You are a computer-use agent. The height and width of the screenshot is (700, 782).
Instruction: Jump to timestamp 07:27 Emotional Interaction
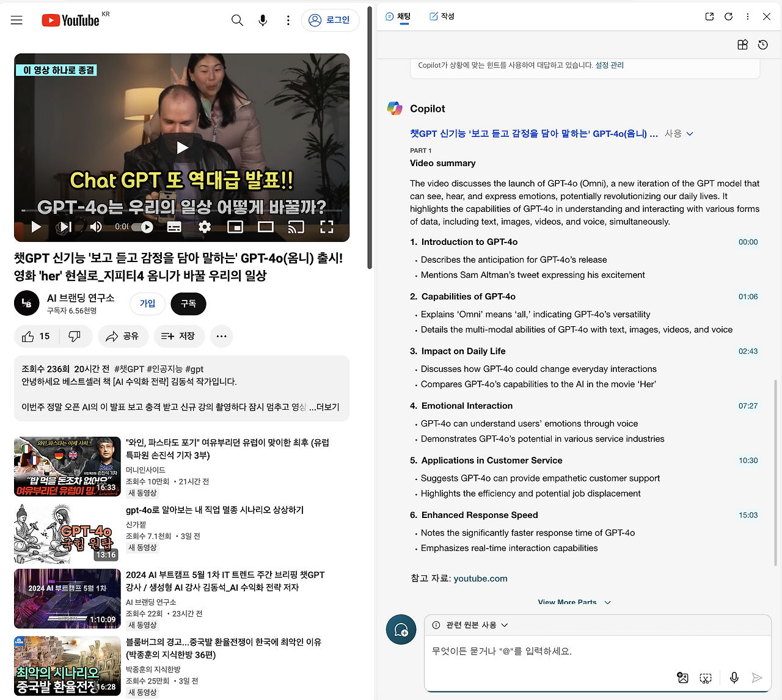[x=748, y=406]
